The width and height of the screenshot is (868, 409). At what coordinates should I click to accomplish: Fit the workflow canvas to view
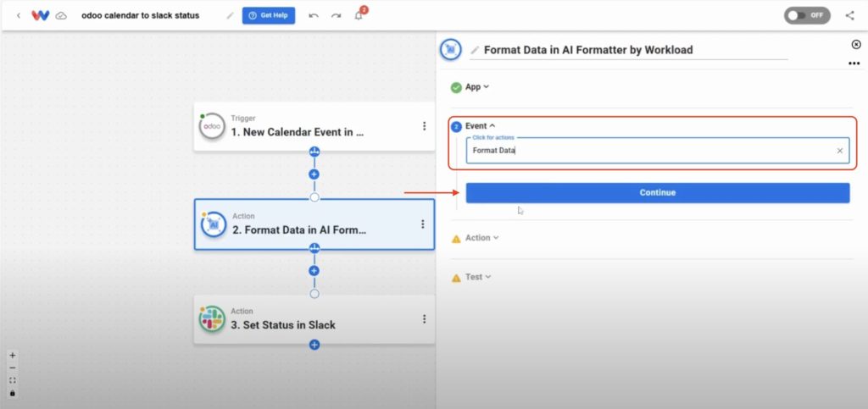coord(13,380)
